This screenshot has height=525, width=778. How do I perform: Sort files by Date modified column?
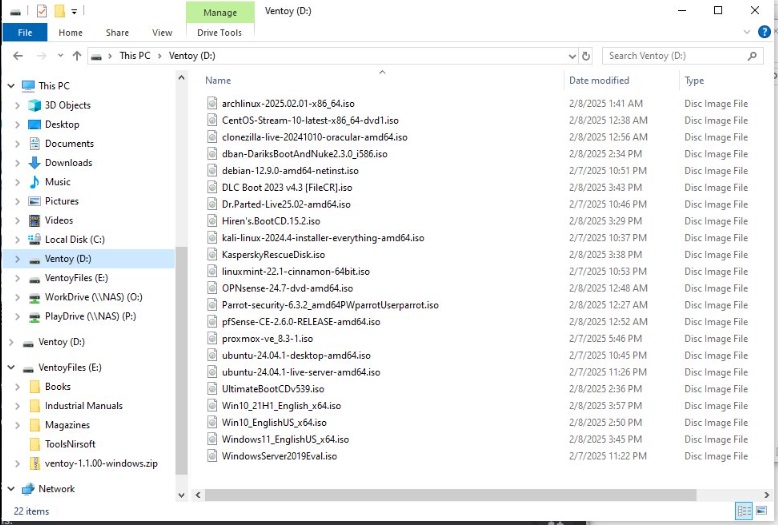pos(599,80)
